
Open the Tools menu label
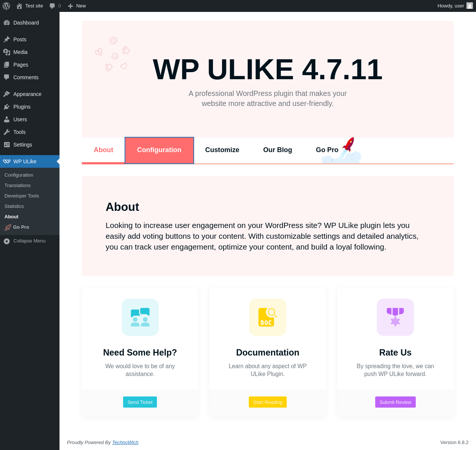click(19, 132)
